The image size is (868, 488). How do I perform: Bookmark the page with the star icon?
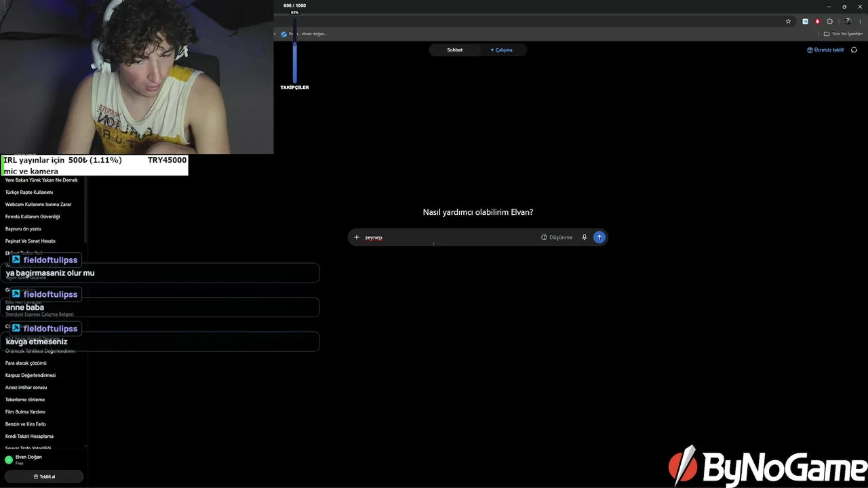pyautogui.click(x=788, y=21)
